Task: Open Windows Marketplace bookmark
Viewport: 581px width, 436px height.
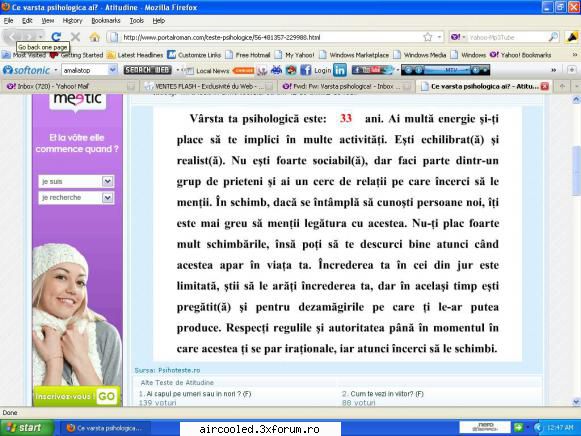Action: point(354,55)
